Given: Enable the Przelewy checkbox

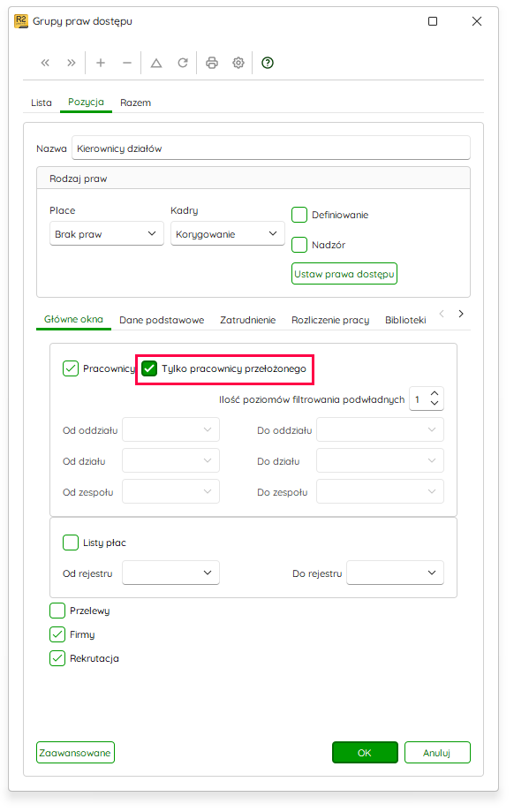Looking at the screenshot, I should coord(57,611).
